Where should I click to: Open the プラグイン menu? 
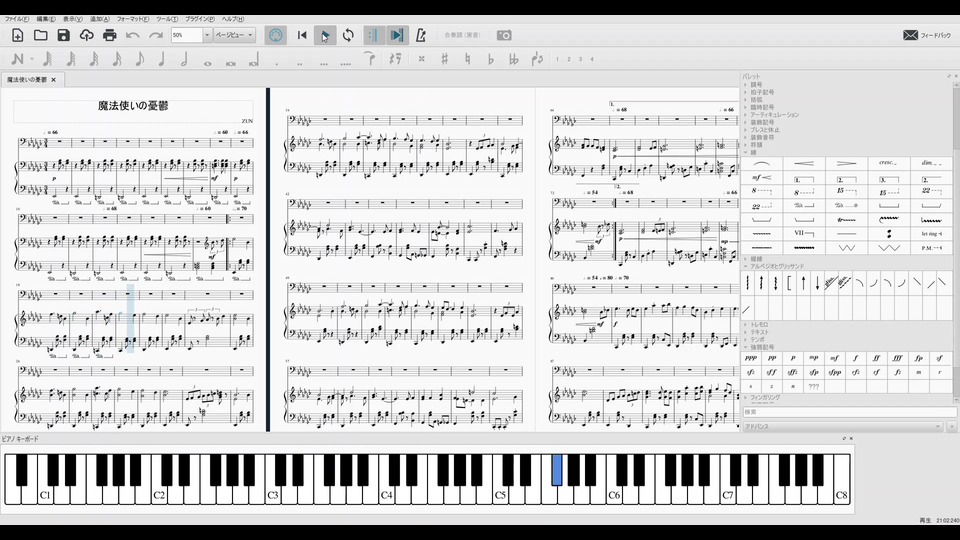point(200,19)
